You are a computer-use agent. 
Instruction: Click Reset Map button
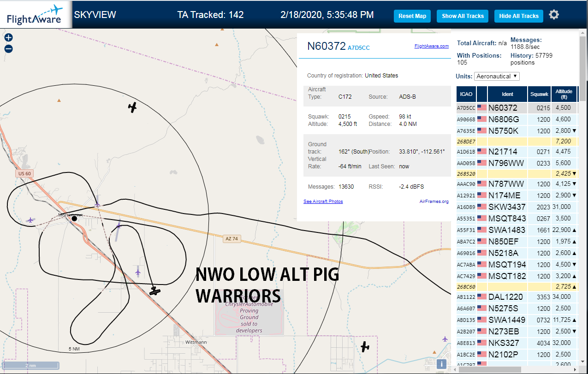pyautogui.click(x=412, y=16)
